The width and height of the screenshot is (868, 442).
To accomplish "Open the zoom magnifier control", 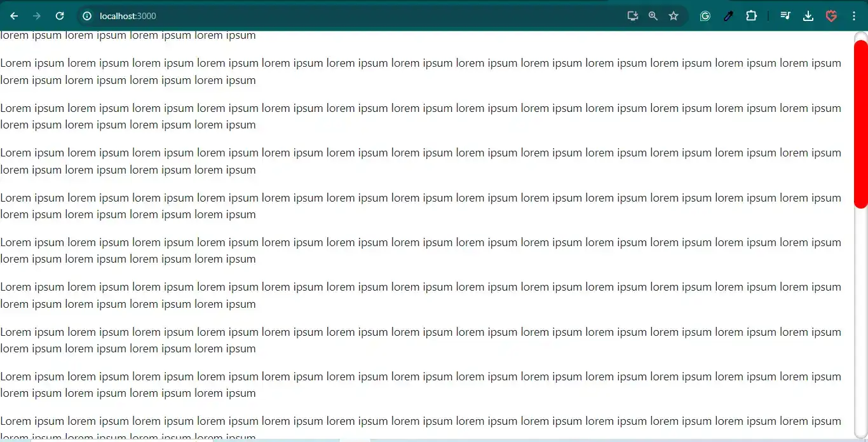I will point(653,16).
